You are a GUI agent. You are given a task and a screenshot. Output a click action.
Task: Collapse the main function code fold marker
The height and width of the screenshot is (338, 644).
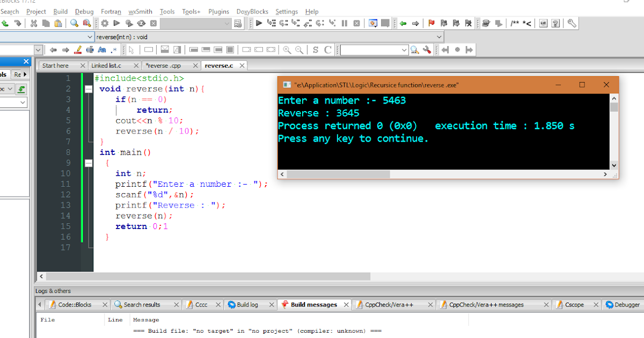tap(88, 163)
